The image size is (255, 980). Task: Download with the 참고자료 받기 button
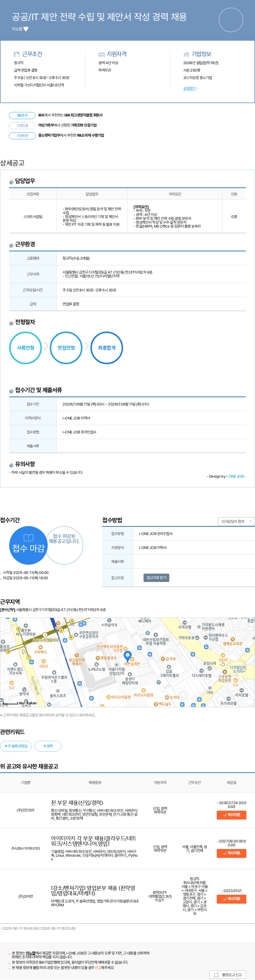(156, 577)
